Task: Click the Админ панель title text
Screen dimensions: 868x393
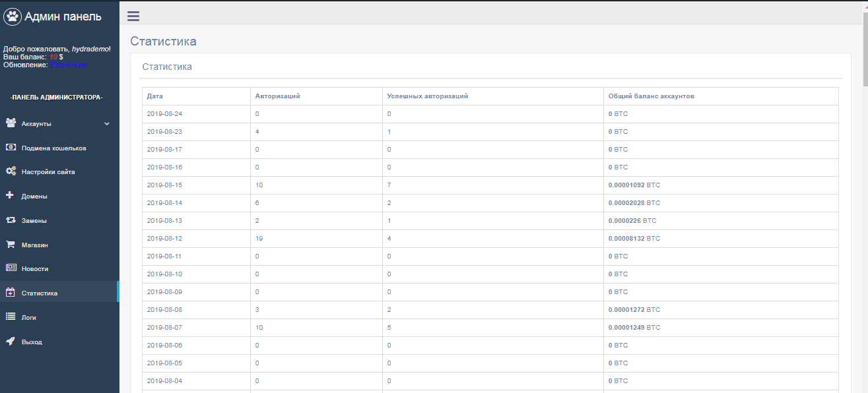Action: [x=63, y=16]
